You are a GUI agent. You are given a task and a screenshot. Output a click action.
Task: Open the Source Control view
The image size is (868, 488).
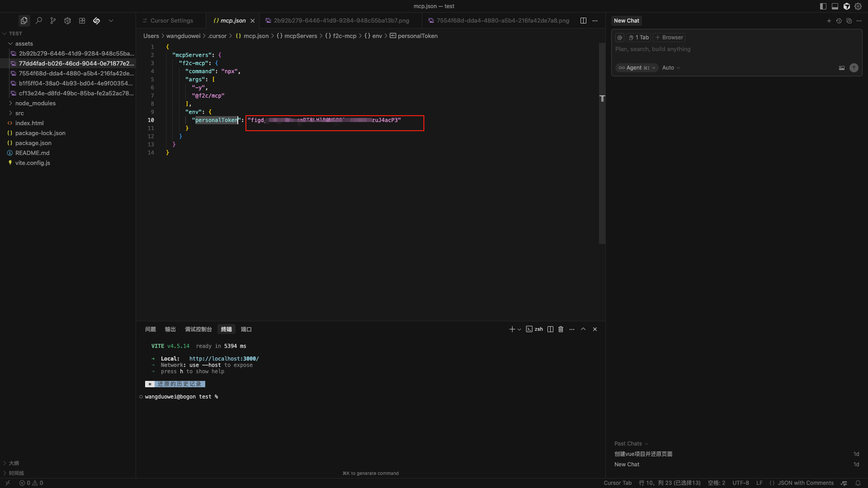53,21
